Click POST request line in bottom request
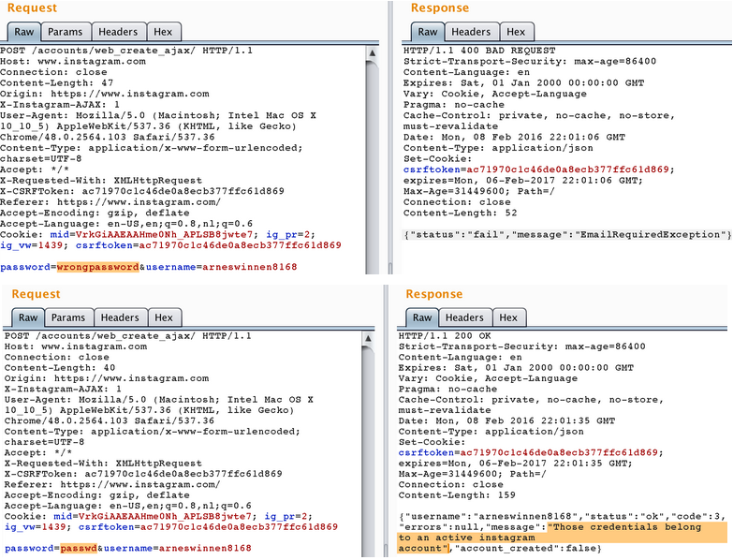 click(x=127, y=335)
